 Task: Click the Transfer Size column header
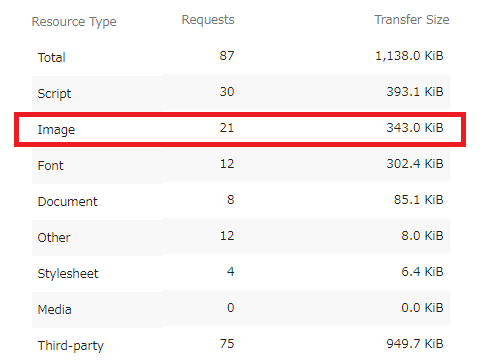[x=412, y=20]
